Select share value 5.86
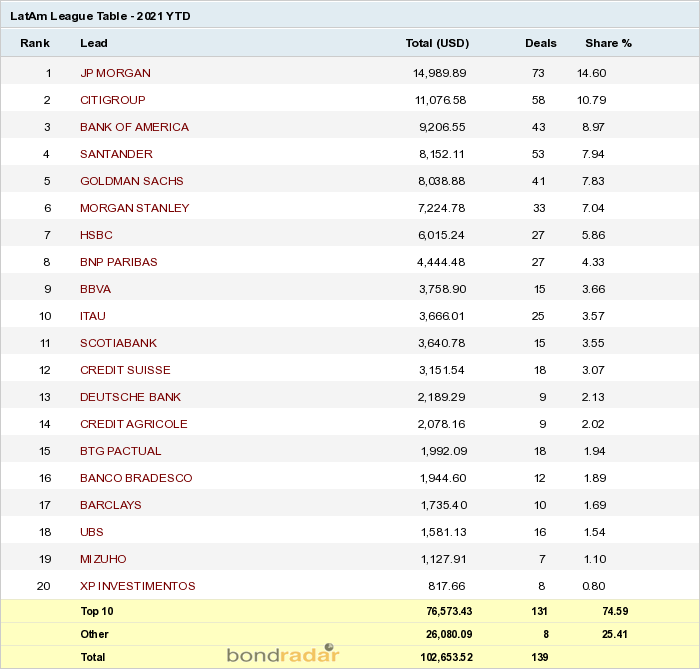This screenshot has height=669, width=700. [593, 235]
